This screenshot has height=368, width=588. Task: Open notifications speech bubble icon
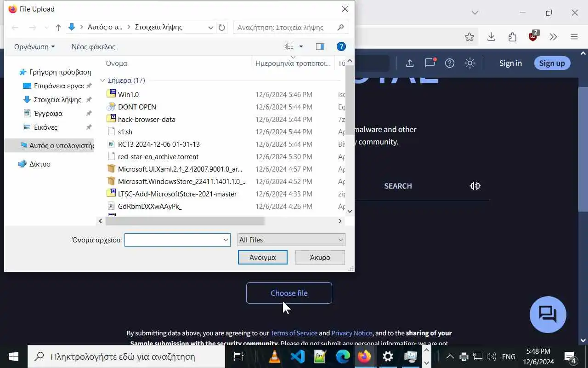(430, 63)
